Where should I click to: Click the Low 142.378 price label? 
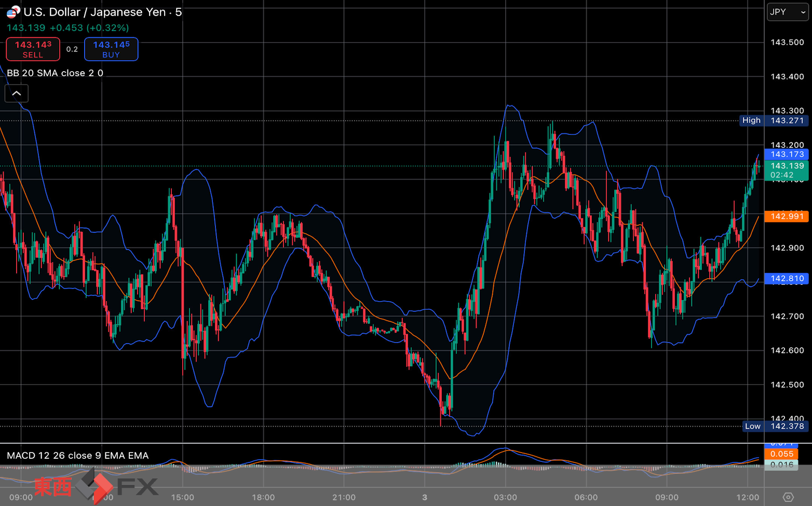pos(776,427)
